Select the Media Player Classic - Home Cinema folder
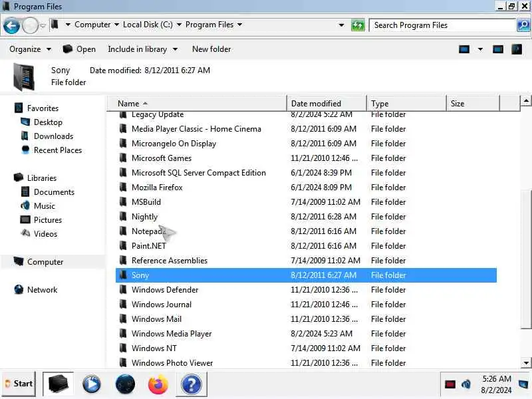532x399 pixels. [x=196, y=129]
